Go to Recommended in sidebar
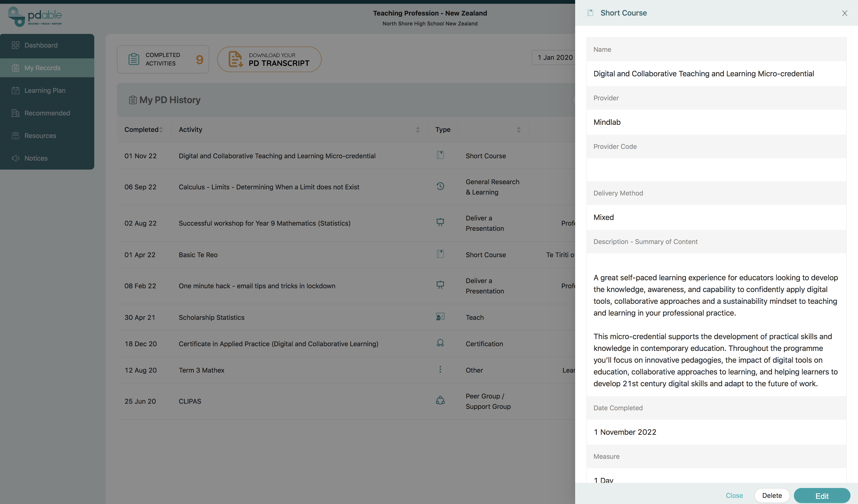 pyautogui.click(x=47, y=113)
